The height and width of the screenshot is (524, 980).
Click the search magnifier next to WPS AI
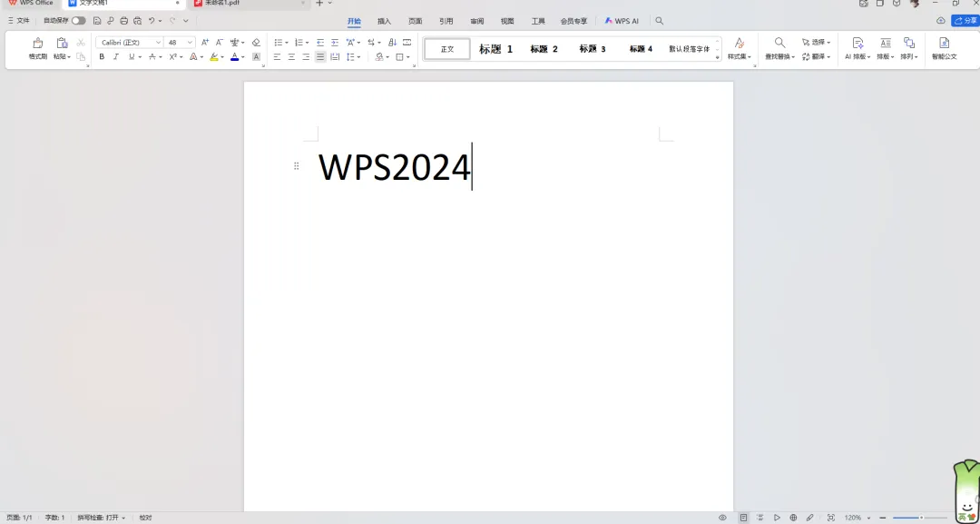pos(660,21)
